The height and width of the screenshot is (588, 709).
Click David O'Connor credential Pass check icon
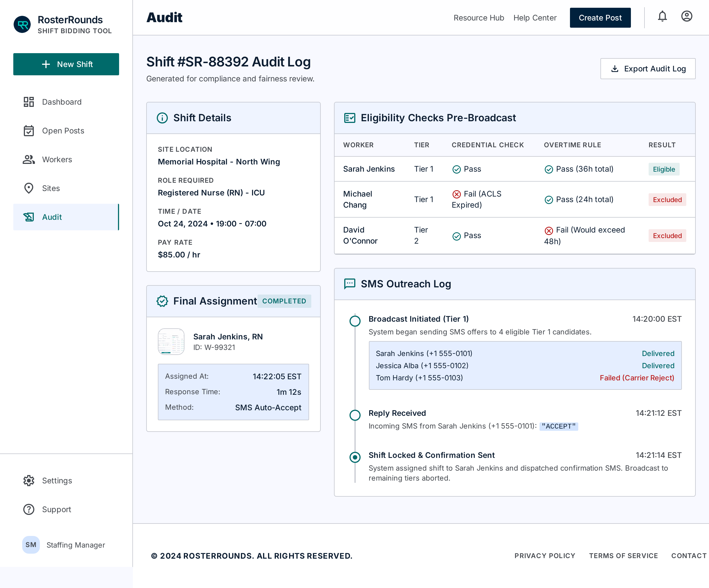(456, 236)
